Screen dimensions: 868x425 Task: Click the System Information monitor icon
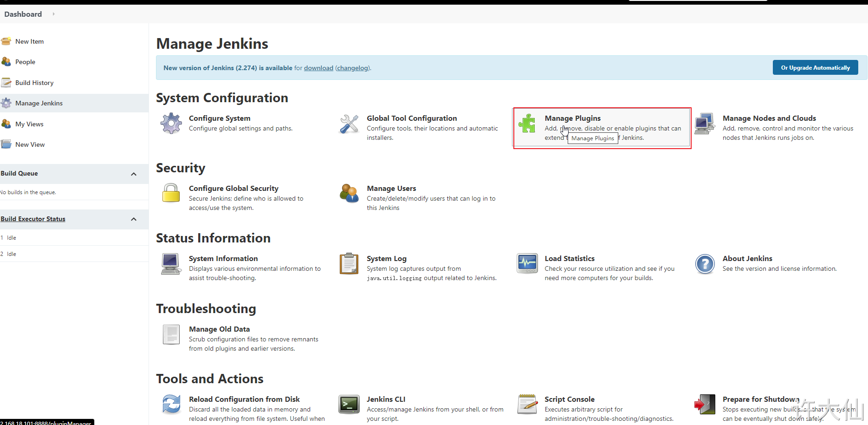171,264
